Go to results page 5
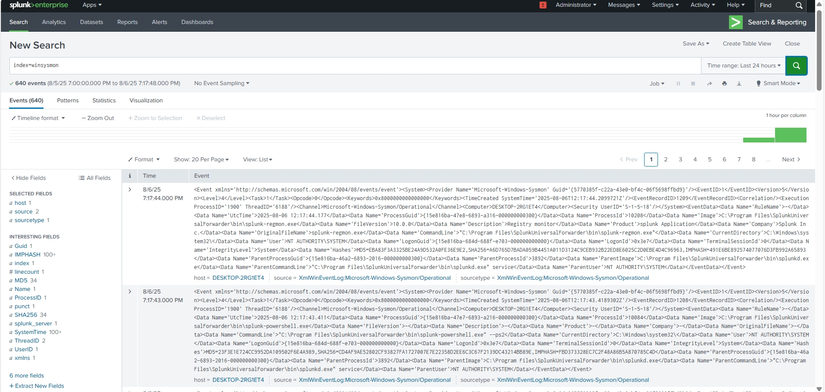Screen dimensions: 825x392 [709, 159]
